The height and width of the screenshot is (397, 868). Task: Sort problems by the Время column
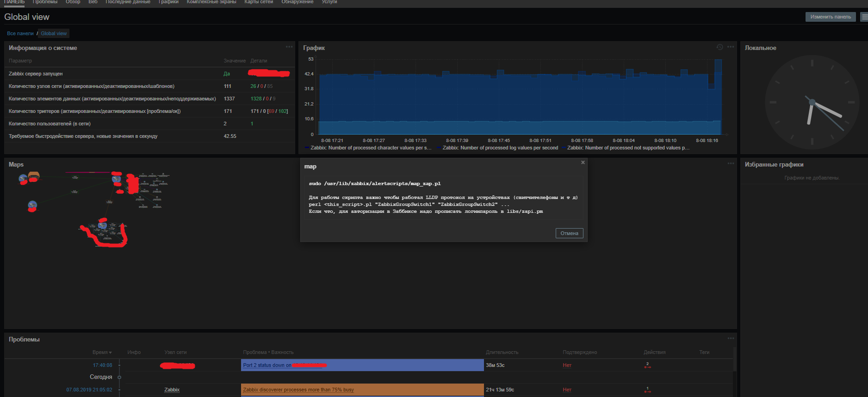(102, 352)
